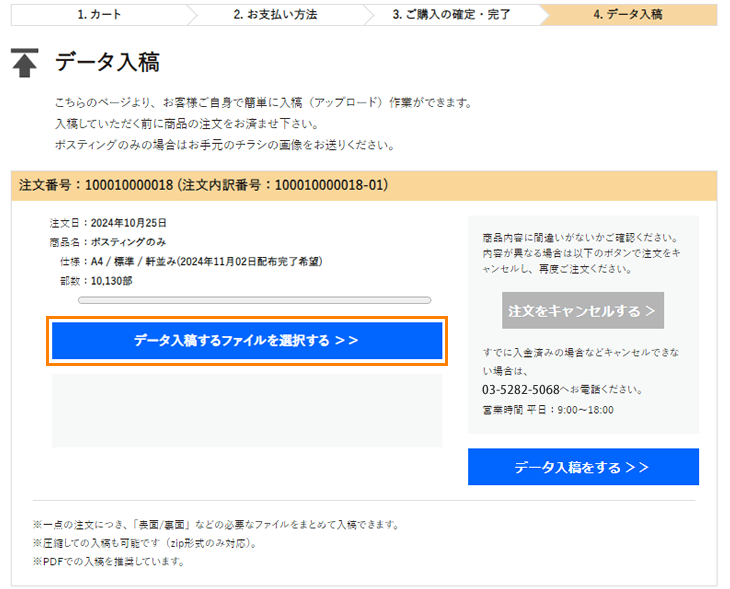Click the zip形式 compression note
Screen dimensions: 730x589
(x=143, y=543)
